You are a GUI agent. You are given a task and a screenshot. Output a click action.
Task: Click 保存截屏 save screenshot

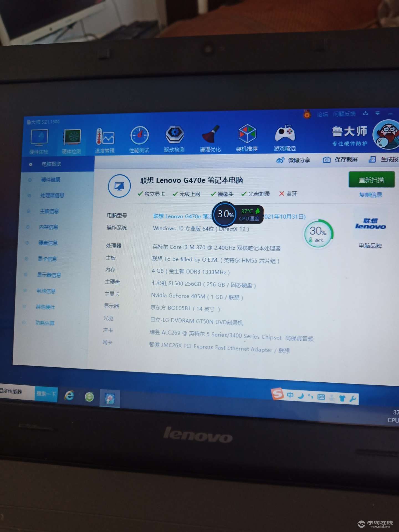click(x=340, y=160)
